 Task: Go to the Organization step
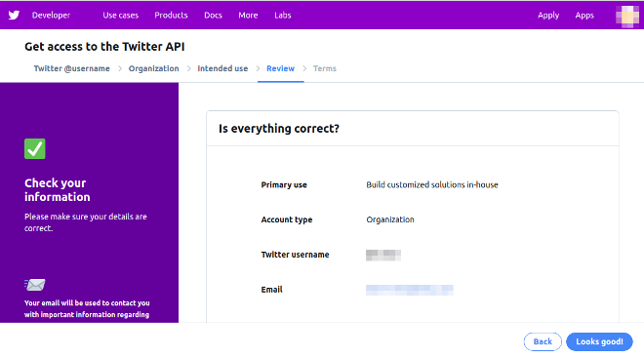tap(153, 68)
